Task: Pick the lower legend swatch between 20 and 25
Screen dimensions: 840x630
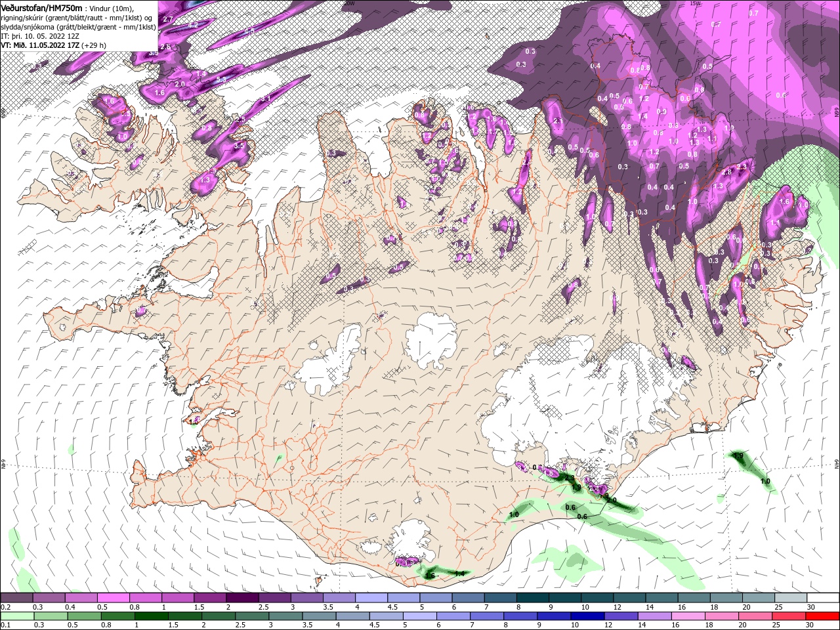Action: point(756,616)
